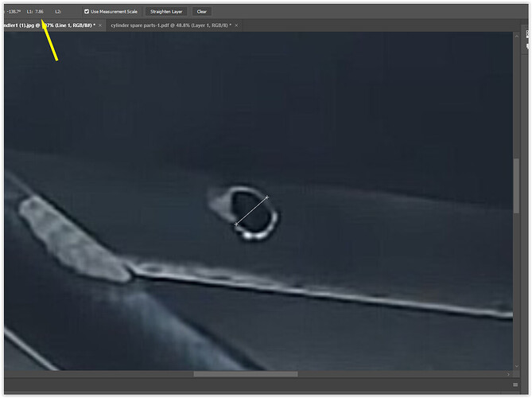
Task: Open the bottom panel menu icon
Action: click(515, 384)
